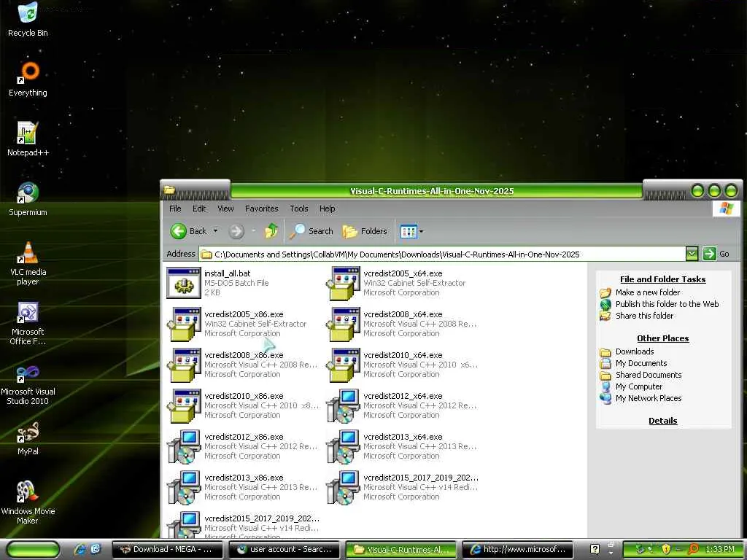
Task: Toggle the Folders pane
Action: 365,231
